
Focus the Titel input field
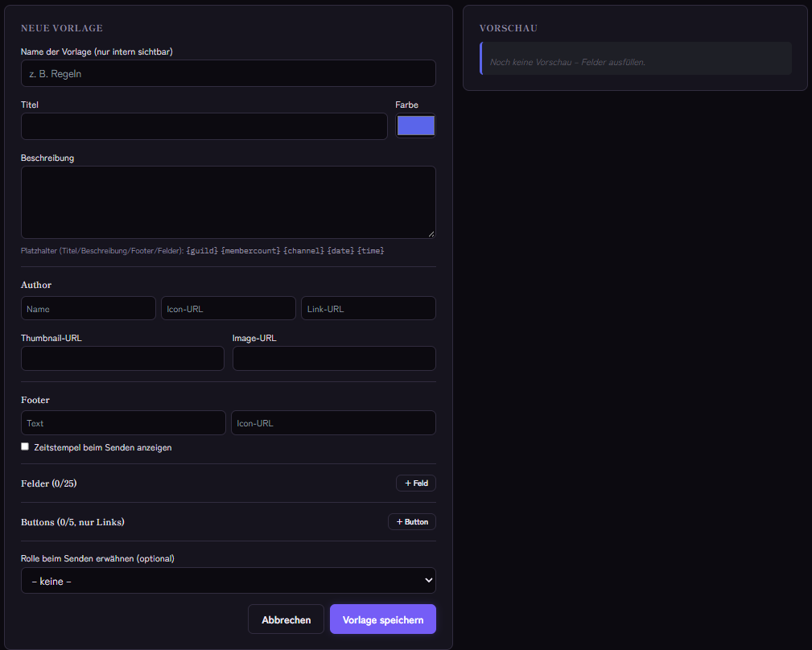204,126
